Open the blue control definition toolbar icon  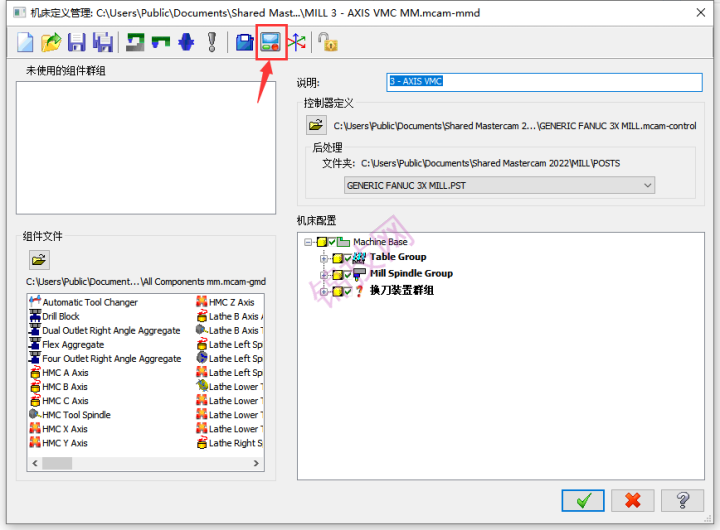(x=245, y=42)
